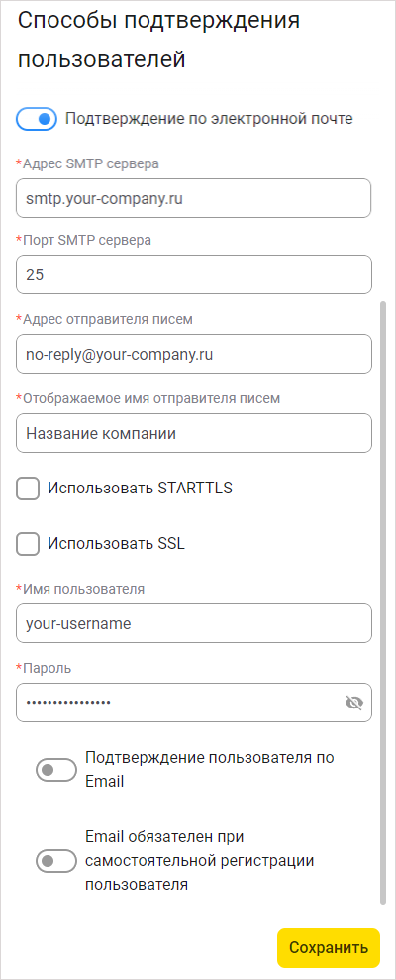This screenshot has width=396, height=980.
Task: Click the Имя пользователя input field
Action: (194, 623)
